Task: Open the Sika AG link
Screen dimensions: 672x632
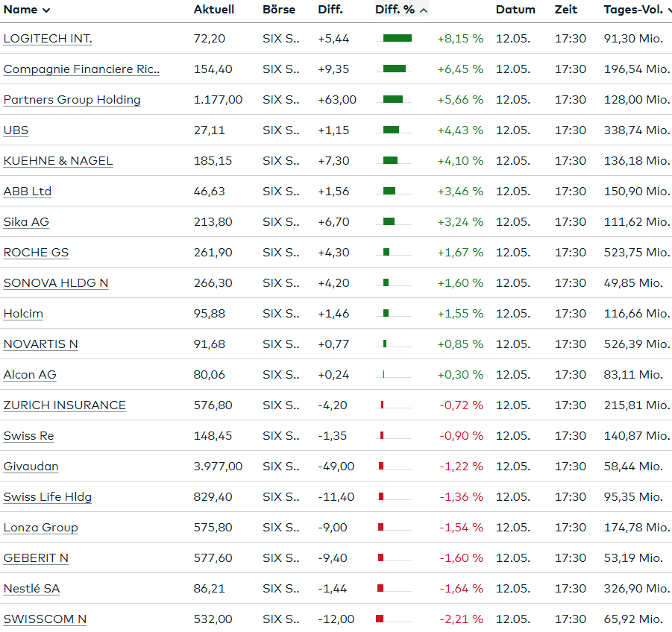Action: [x=26, y=222]
